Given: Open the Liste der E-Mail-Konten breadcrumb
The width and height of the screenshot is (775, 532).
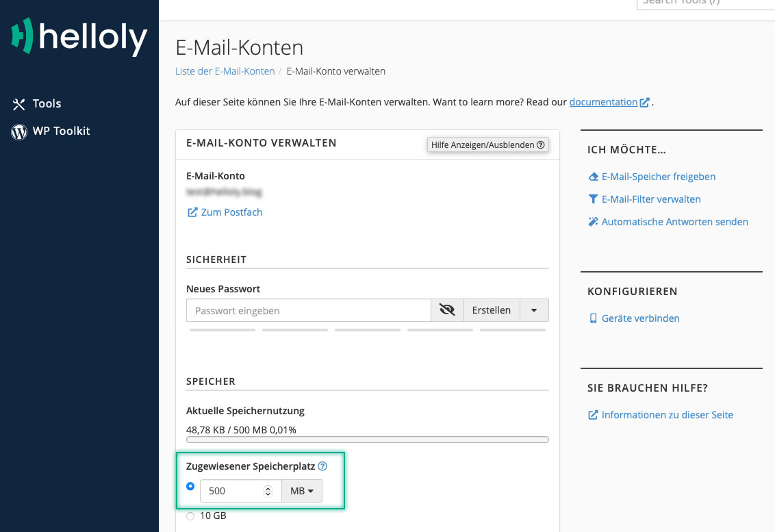Looking at the screenshot, I should coord(225,71).
